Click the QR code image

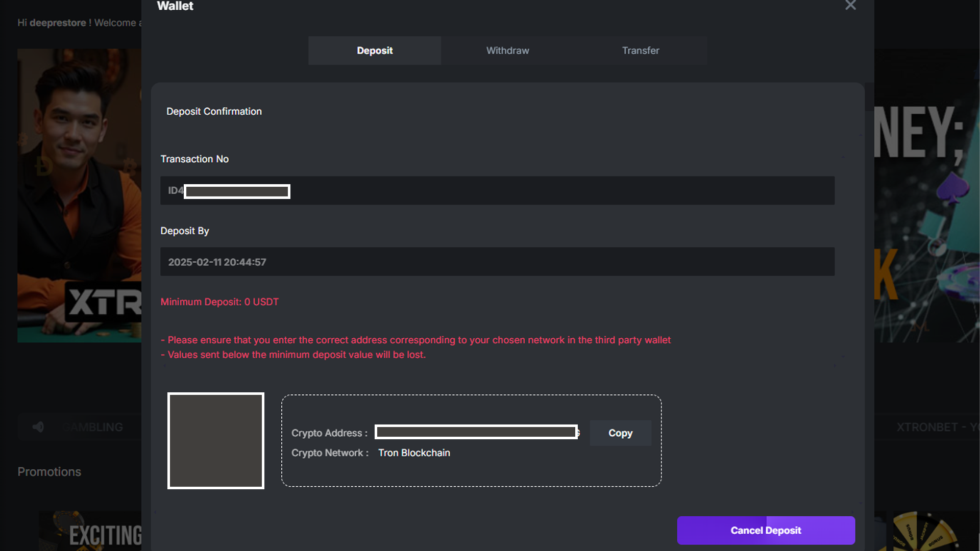[216, 441]
